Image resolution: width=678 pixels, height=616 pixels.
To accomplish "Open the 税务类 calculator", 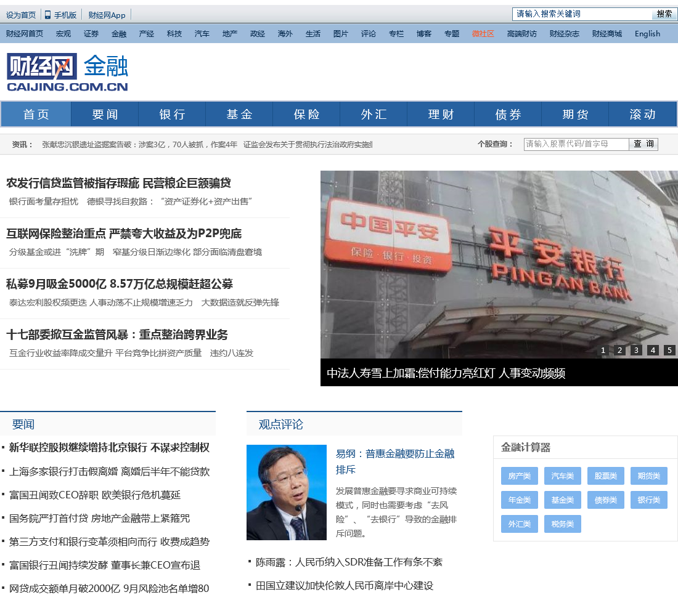I will (x=563, y=524).
